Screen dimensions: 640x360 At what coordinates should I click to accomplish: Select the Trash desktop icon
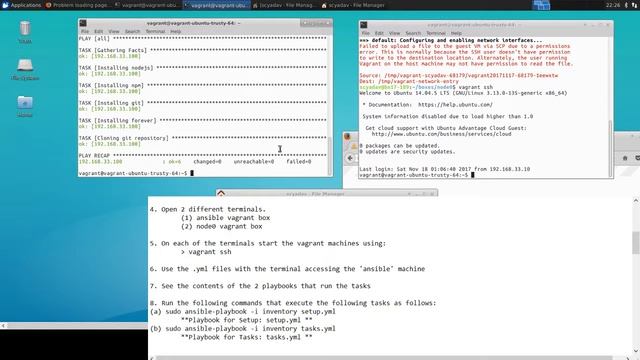[x=25, y=32]
